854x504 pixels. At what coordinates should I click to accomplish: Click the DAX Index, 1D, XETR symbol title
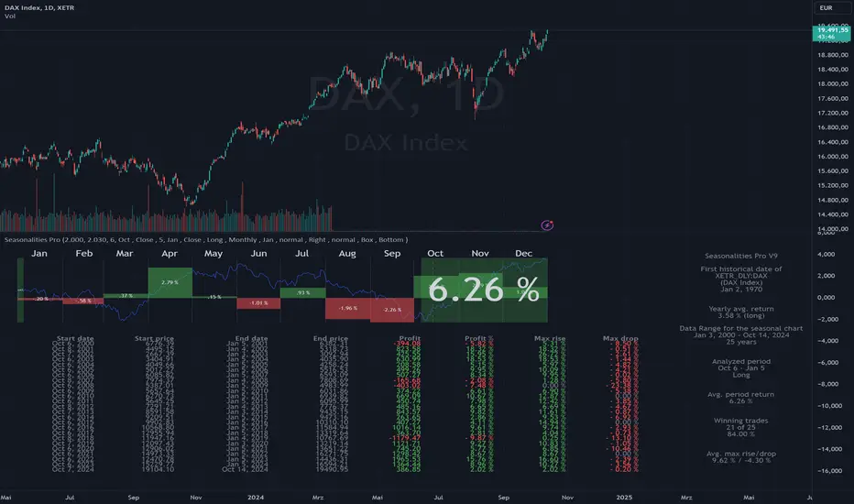click(x=39, y=7)
